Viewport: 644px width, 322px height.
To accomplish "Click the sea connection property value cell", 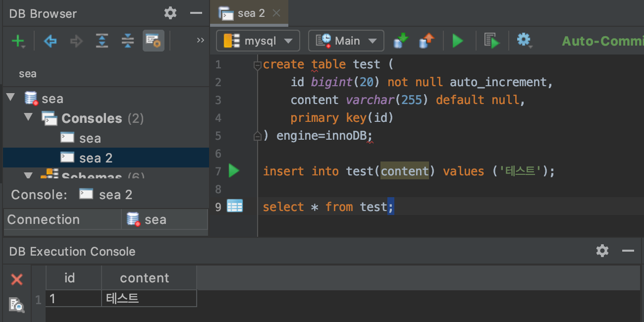I will pos(164,219).
